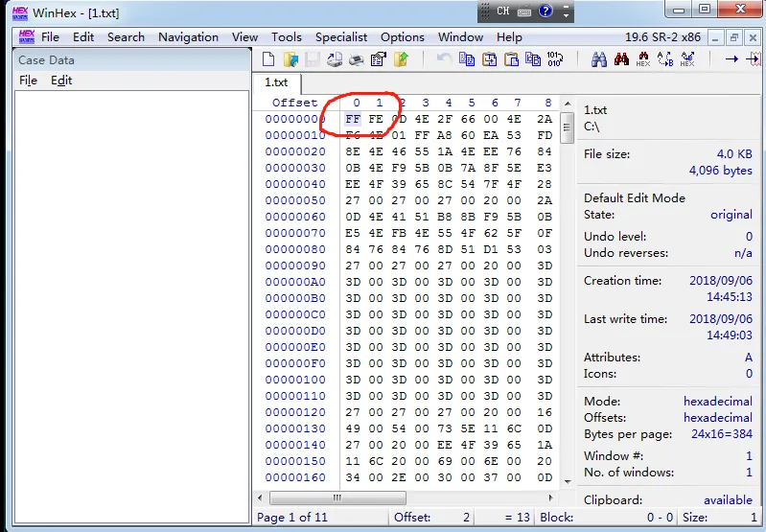Open the Specialist menu

(x=341, y=37)
